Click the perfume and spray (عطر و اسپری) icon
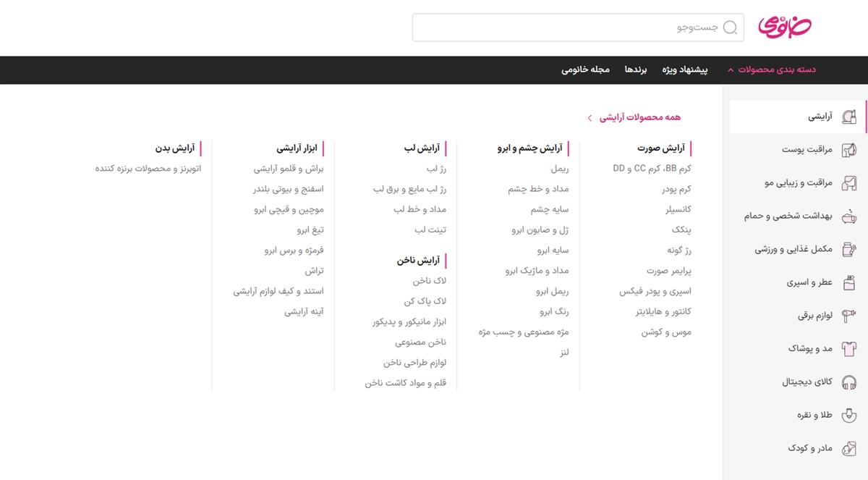868x480 pixels. tap(849, 283)
